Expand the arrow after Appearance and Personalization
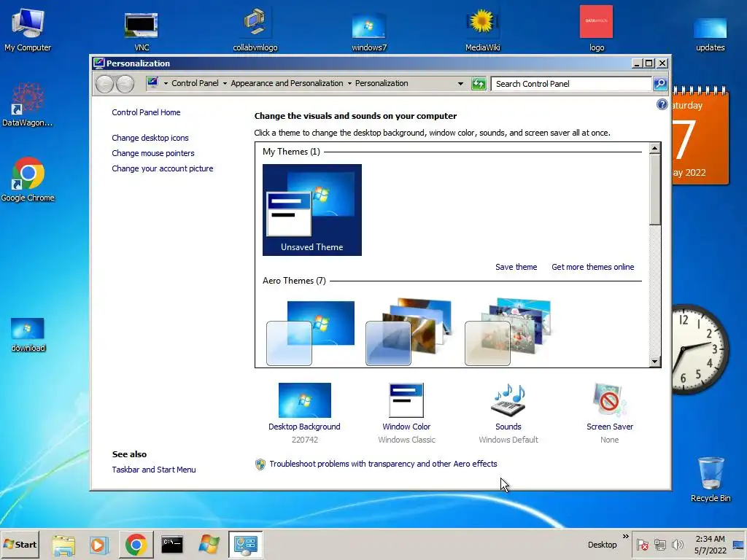This screenshot has height=560, width=747. pyautogui.click(x=349, y=84)
